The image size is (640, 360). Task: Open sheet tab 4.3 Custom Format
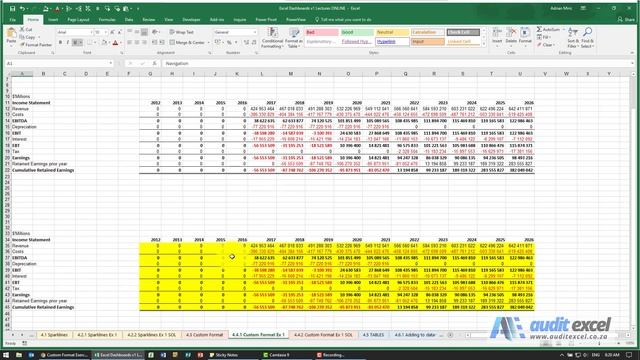pyautogui.click(x=204, y=335)
